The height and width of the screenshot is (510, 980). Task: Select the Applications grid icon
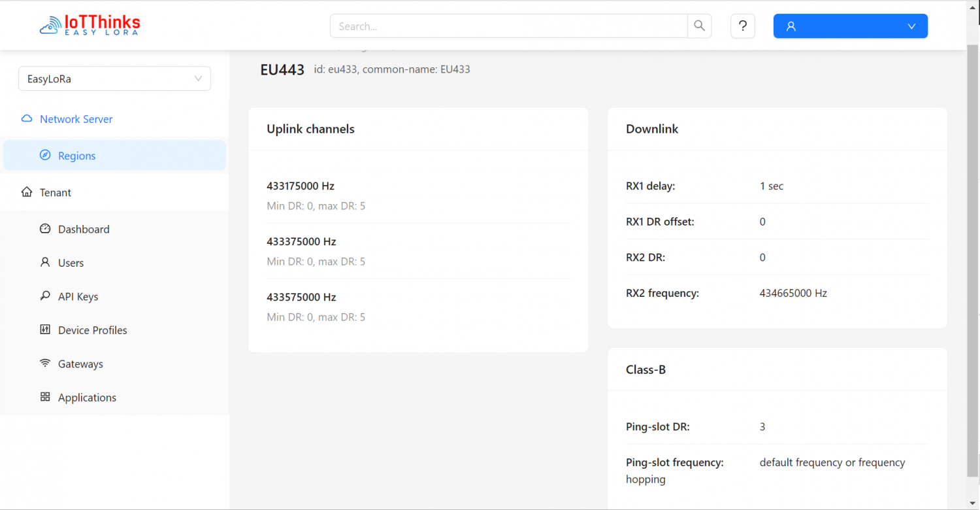click(44, 397)
